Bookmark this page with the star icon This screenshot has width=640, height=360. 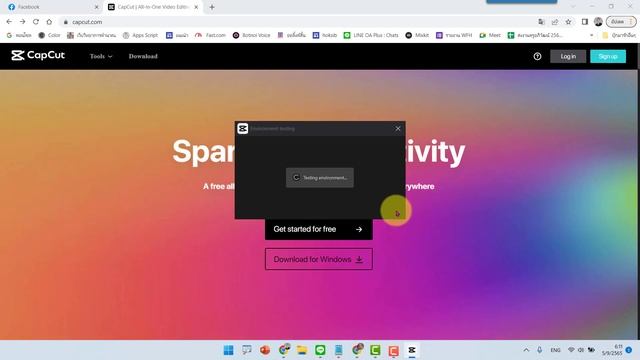coord(568,22)
